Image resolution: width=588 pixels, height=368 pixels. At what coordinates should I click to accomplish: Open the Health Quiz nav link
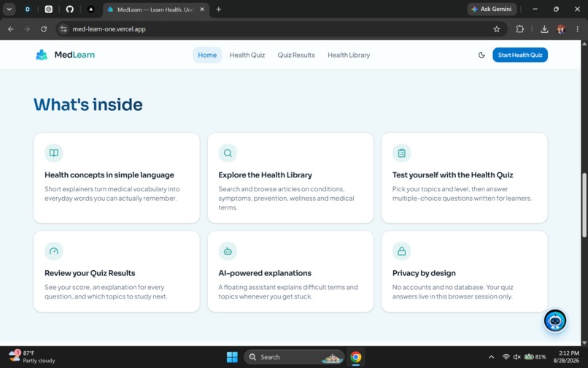click(247, 55)
